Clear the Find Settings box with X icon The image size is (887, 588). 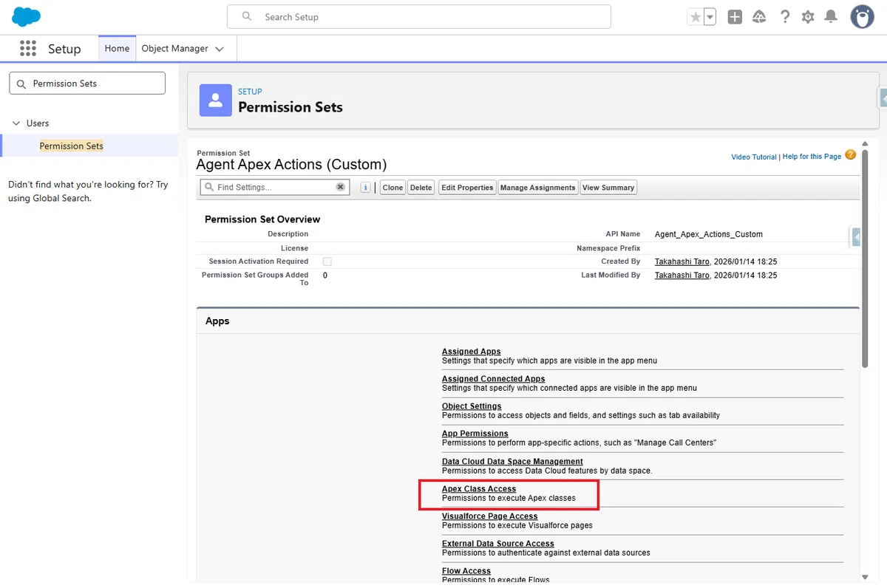341,188
